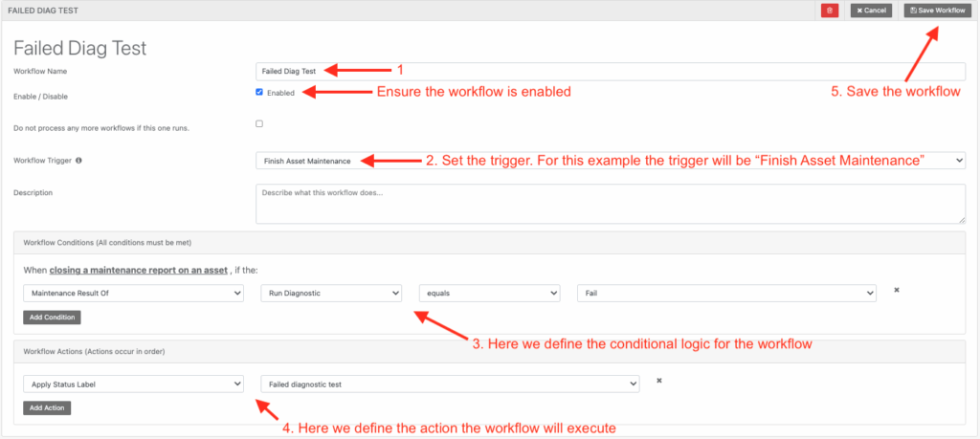980x439 pixels.
Task: Click the 'Workflow Conditions (All conditions must be met)' header
Action: 107,242
